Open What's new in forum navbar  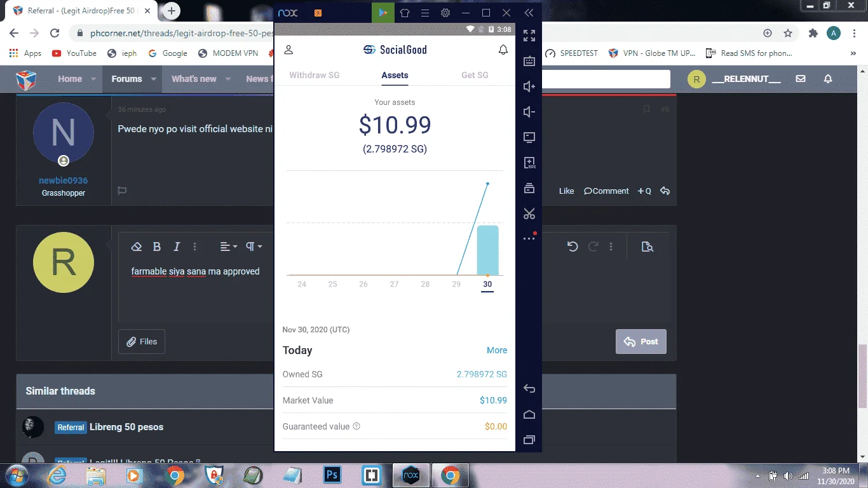194,79
